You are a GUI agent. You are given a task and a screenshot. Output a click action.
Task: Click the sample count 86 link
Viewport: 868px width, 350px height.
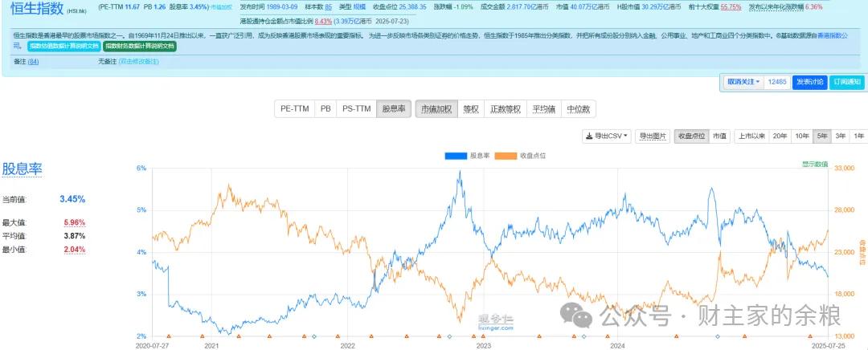click(x=328, y=7)
